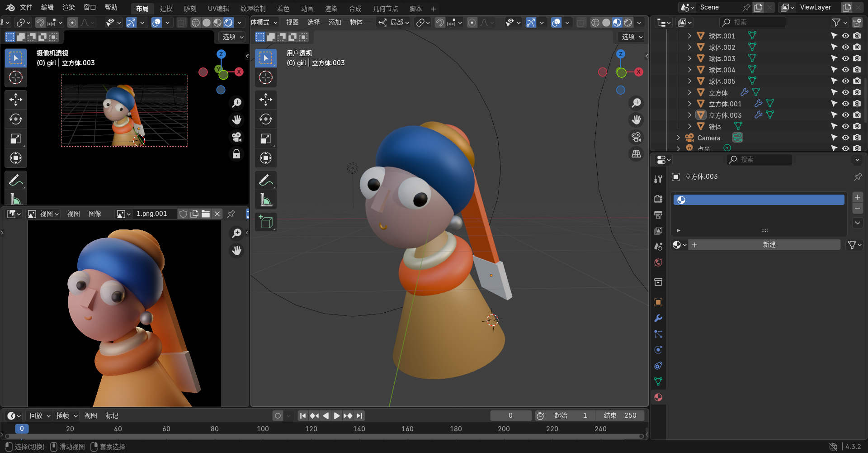
Task: Open the 选项 dropdown in main viewport
Action: 632,37
